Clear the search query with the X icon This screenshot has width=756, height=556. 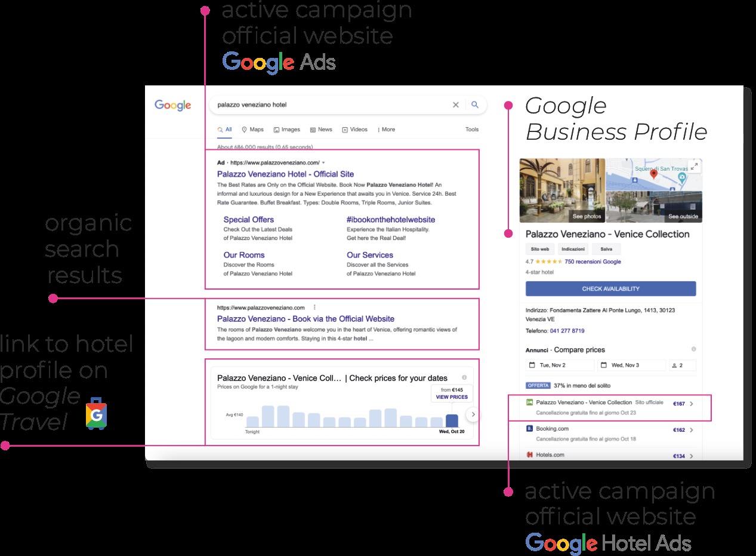click(456, 105)
